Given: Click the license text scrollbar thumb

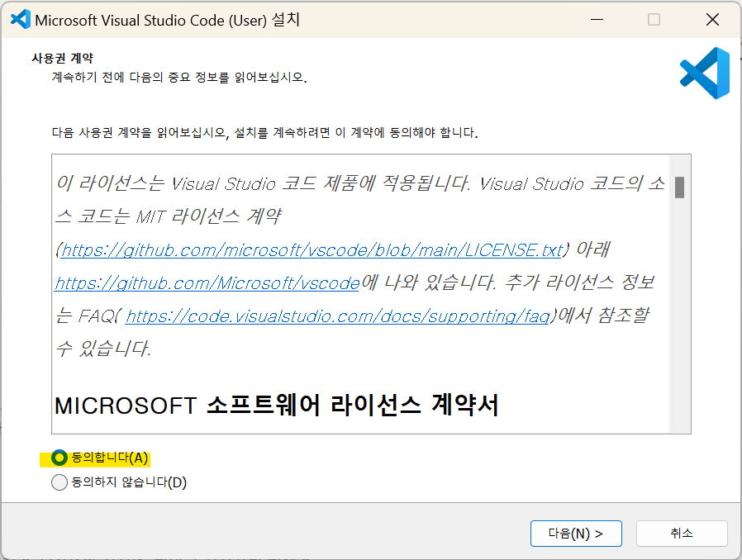Looking at the screenshot, I should click(679, 187).
